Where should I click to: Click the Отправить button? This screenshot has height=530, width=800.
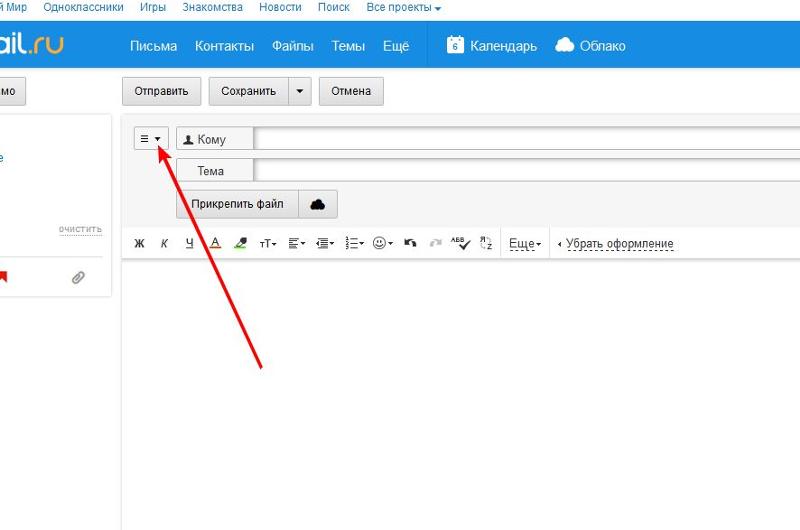pos(161,91)
